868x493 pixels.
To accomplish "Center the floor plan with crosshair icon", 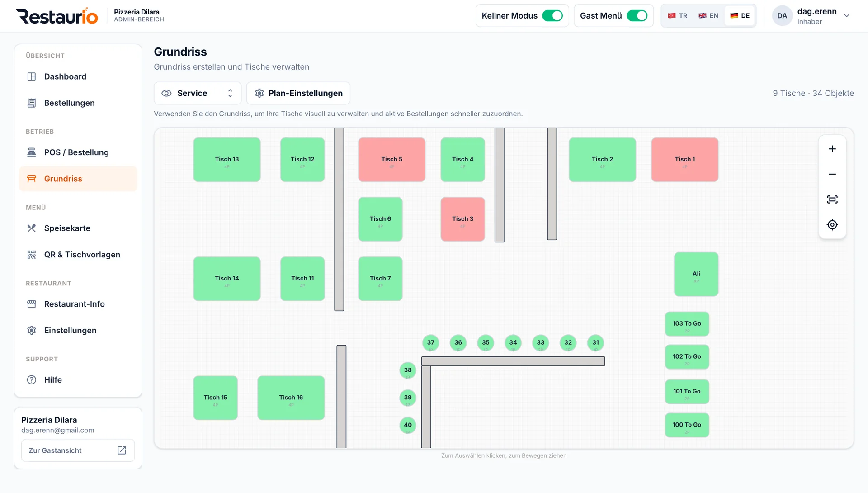I will click(832, 225).
